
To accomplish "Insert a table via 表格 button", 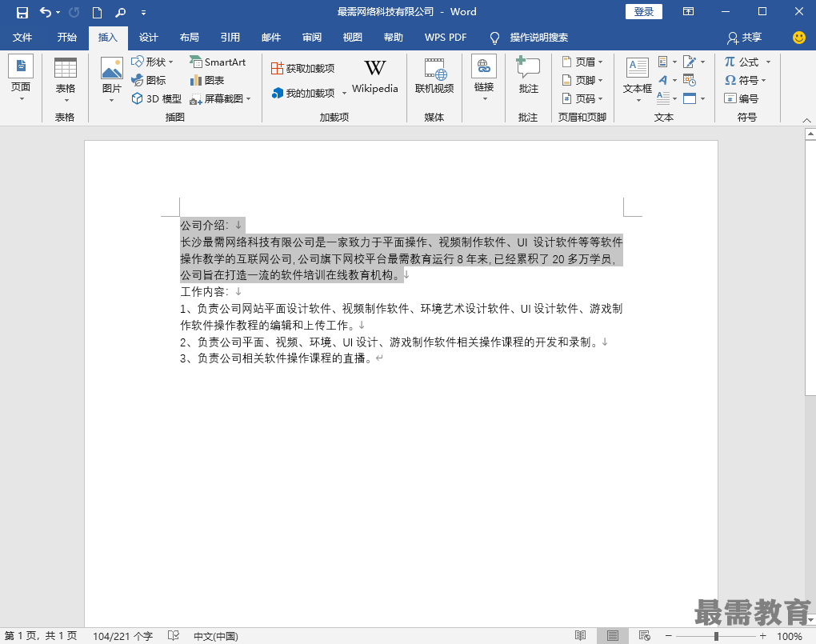I will 66,80.
